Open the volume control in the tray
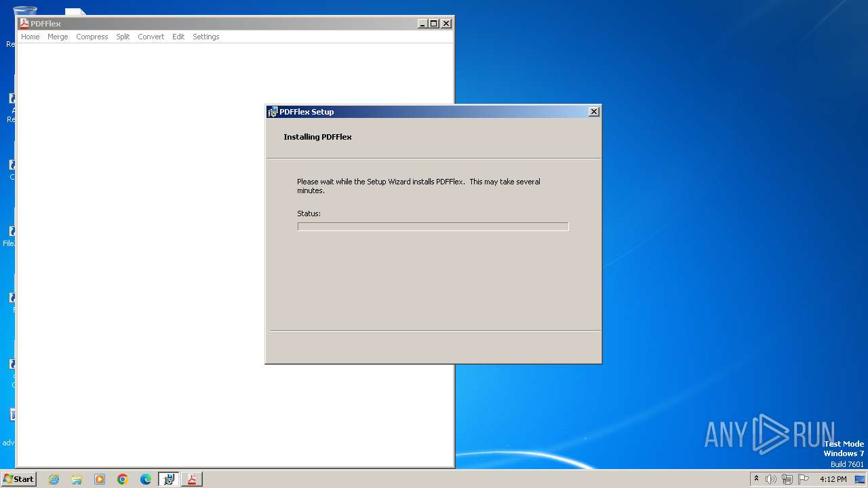 pyautogui.click(x=771, y=479)
